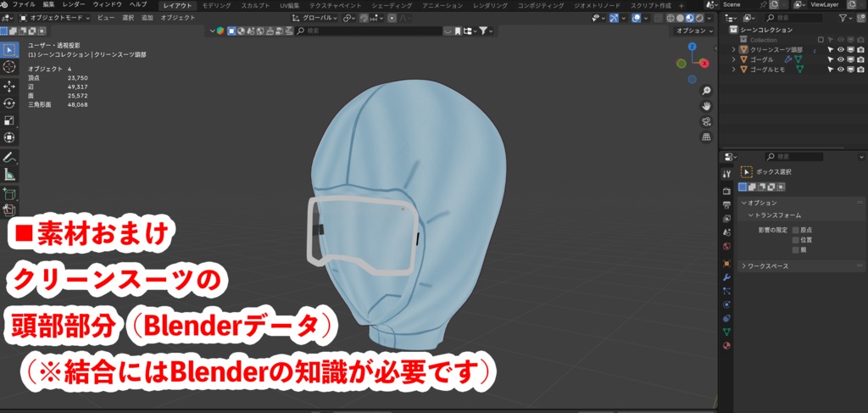Image resolution: width=868 pixels, height=413 pixels.
Task: Toggle selectability arrow for ゴーグルヒモ
Action: click(831, 70)
